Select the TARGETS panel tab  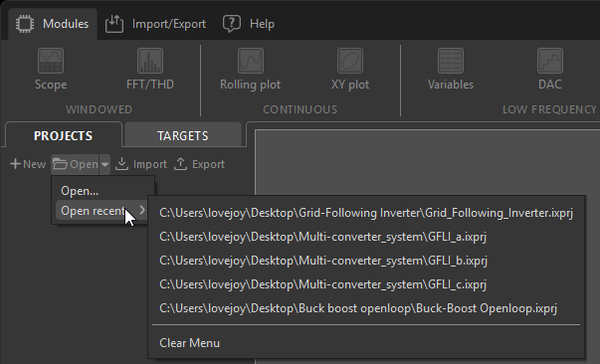(x=183, y=135)
